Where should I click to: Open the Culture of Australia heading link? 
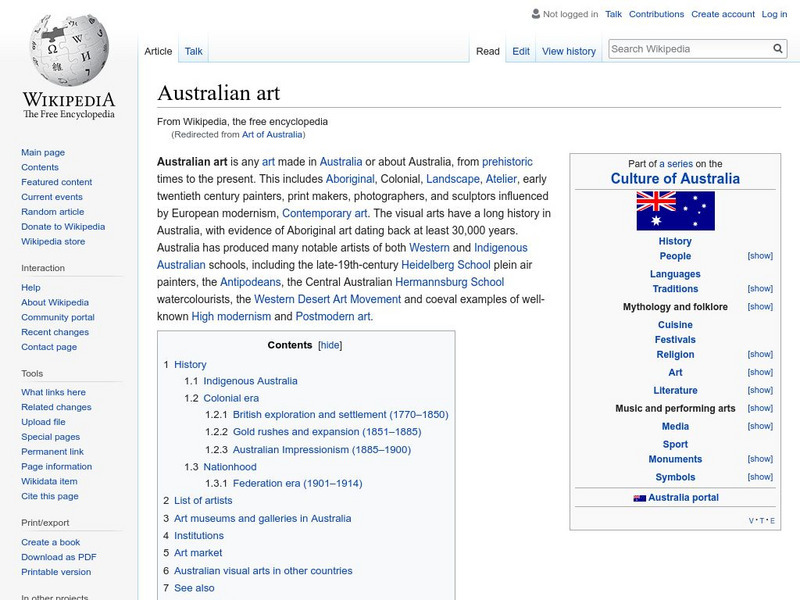(x=675, y=179)
